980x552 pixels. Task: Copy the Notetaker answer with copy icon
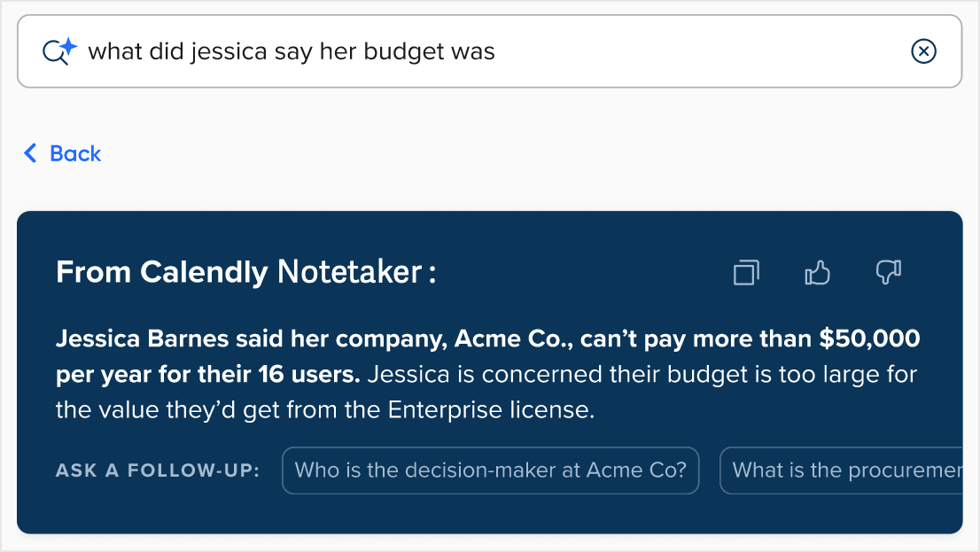point(746,273)
